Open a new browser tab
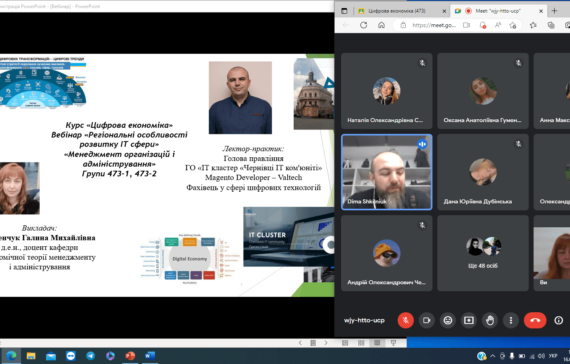570x364 pixels. click(554, 11)
